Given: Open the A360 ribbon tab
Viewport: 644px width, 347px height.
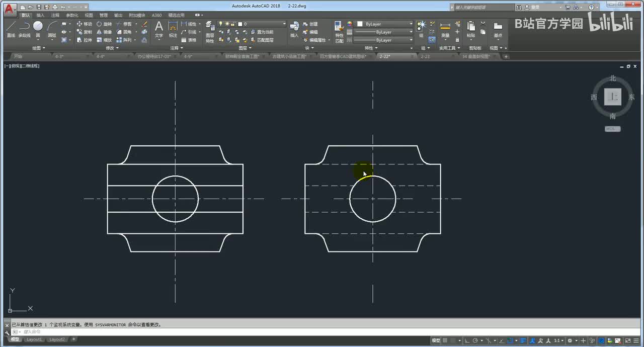Looking at the screenshot, I should (157, 15).
